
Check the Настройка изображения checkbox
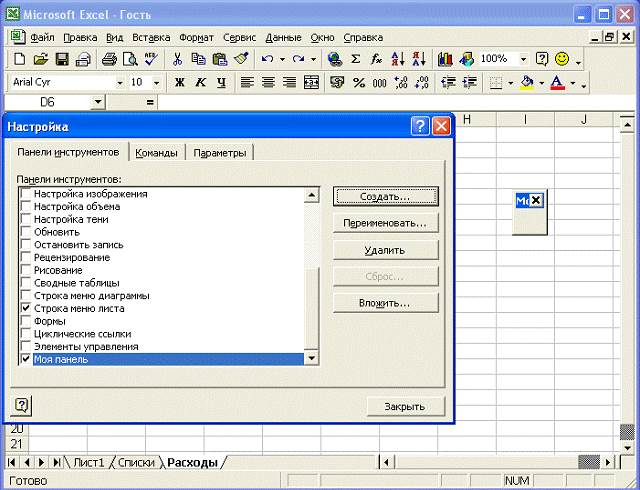click(25, 194)
